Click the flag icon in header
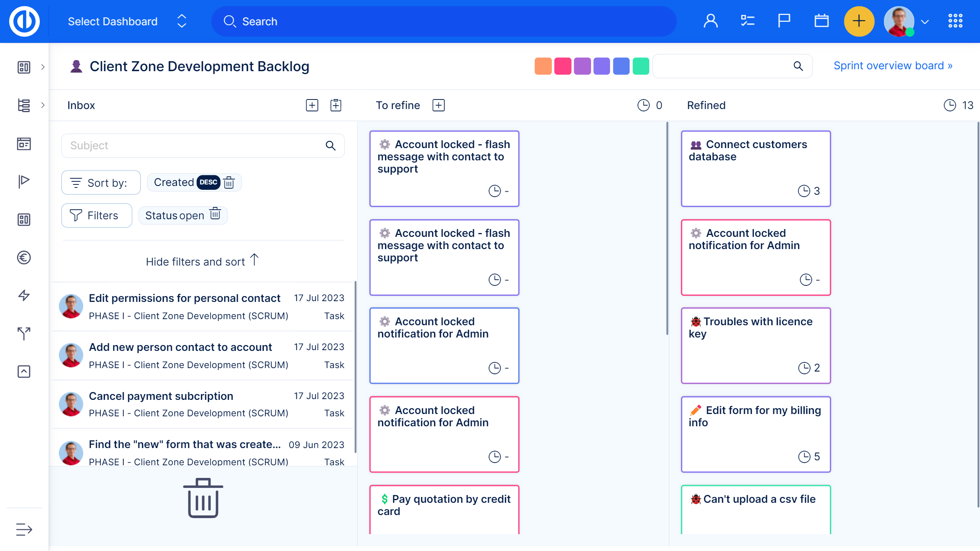Viewport: 980px width, 551px height. coord(784,21)
